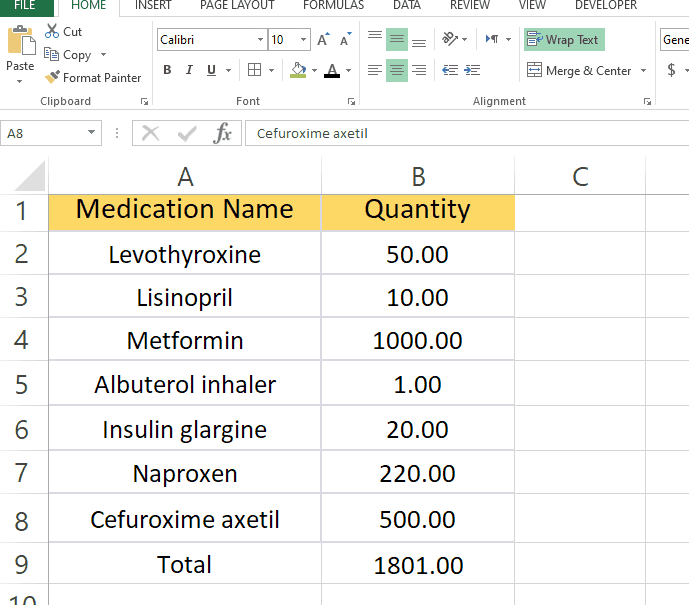Select the Metformin cell

pos(185,340)
